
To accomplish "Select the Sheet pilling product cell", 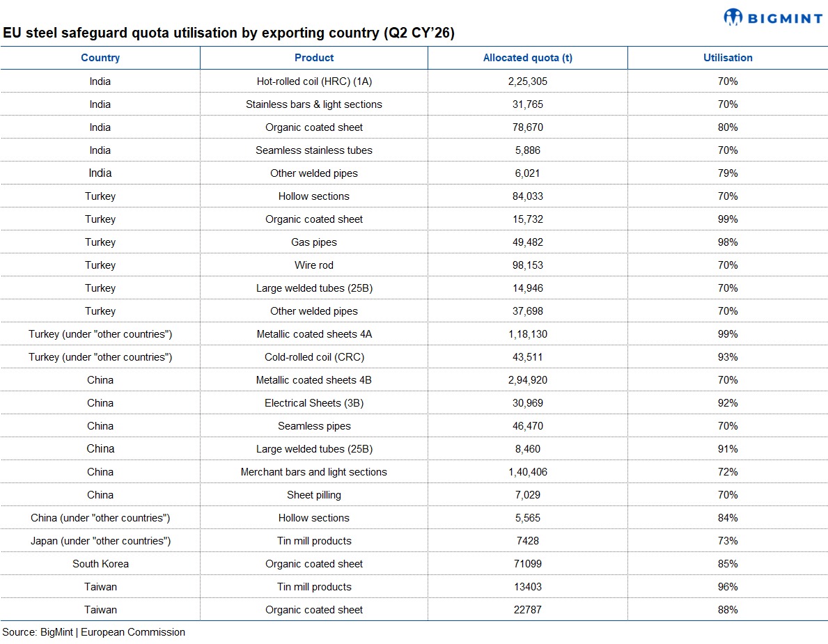I will coord(314,495).
